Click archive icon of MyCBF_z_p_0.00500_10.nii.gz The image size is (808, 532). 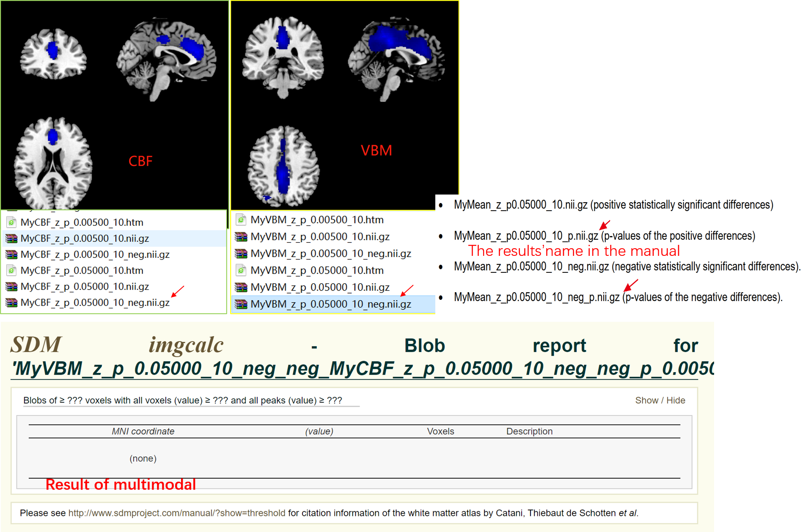click(x=11, y=239)
